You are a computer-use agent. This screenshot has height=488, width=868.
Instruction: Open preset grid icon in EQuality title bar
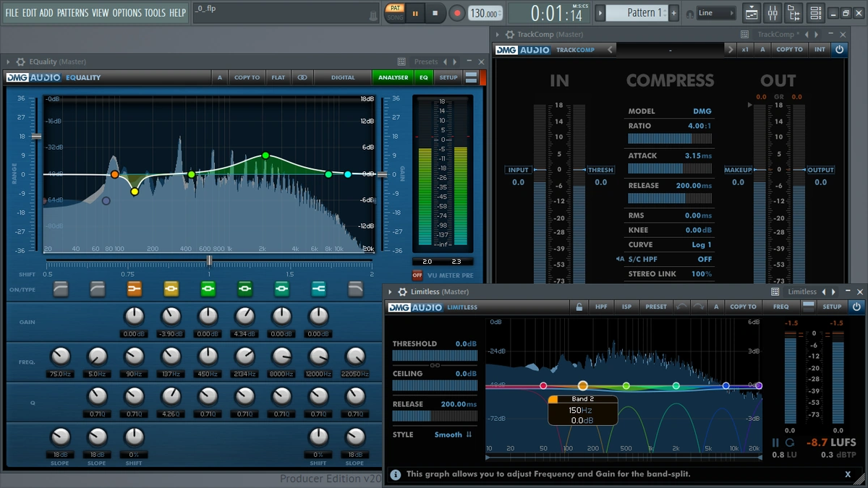[x=401, y=62]
